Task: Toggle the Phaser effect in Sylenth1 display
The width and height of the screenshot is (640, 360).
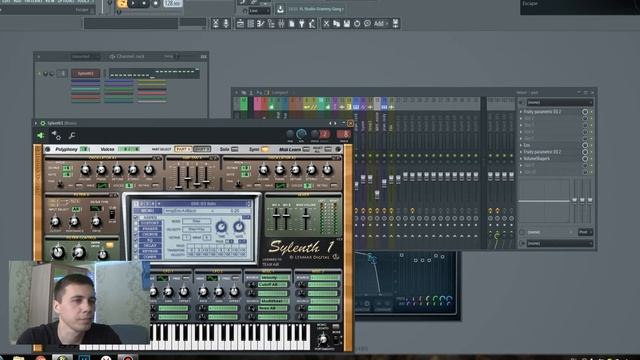Action: [x=136, y=229]
